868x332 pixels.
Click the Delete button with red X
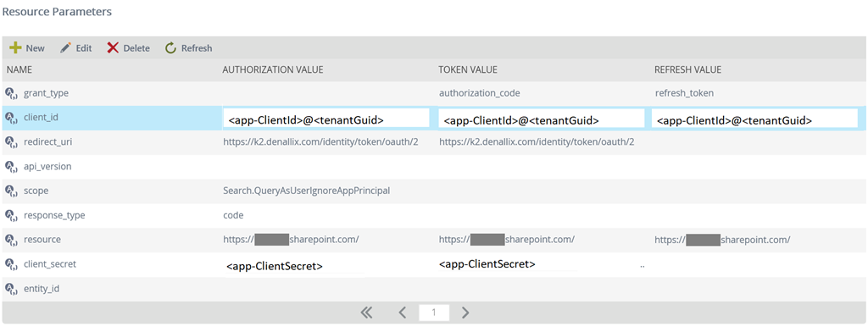click(x=128, y=48)
